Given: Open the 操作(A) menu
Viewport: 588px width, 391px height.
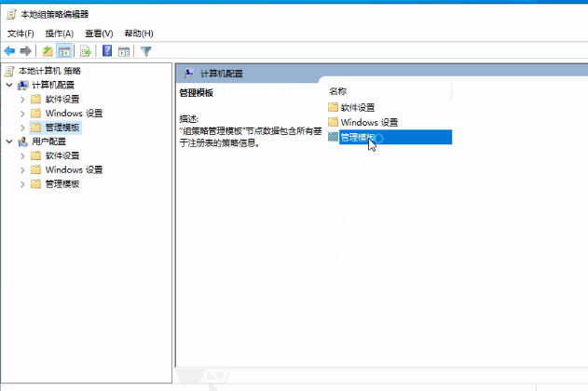Looking at the screenshot, I should [60, 34].
